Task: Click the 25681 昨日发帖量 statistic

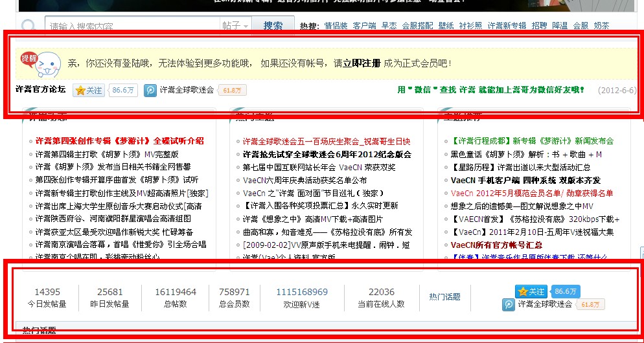Action: [109, 298]
